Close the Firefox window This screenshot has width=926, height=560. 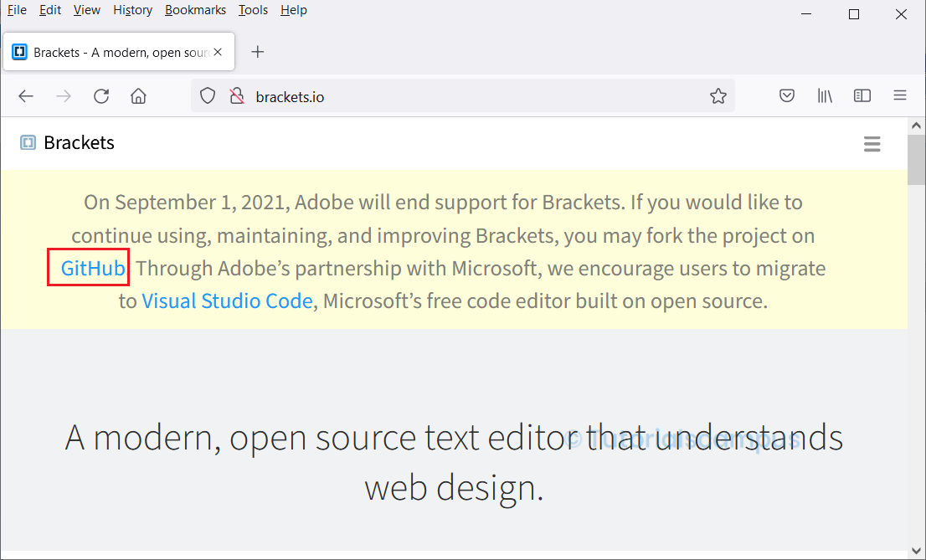coord(901,14)
